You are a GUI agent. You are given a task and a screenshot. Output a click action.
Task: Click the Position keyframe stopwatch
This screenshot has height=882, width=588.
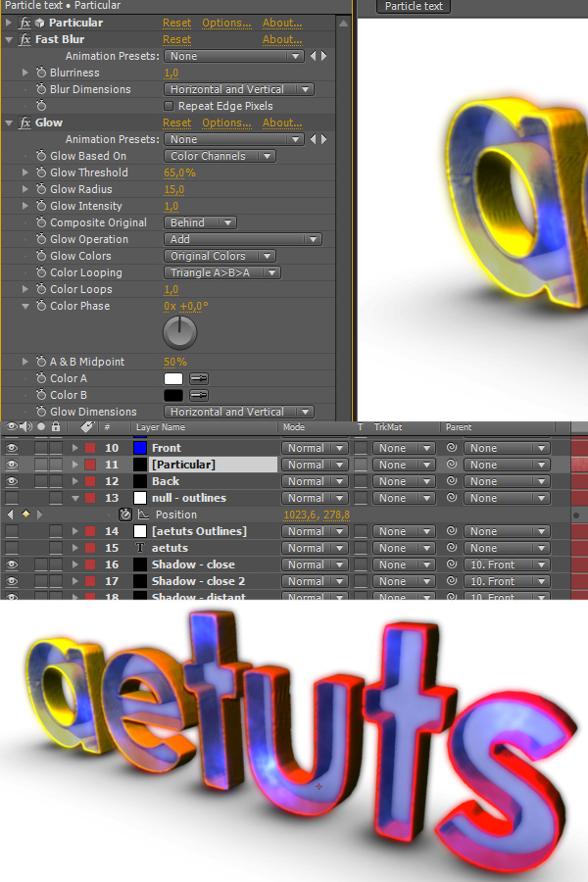pos(124,514)
